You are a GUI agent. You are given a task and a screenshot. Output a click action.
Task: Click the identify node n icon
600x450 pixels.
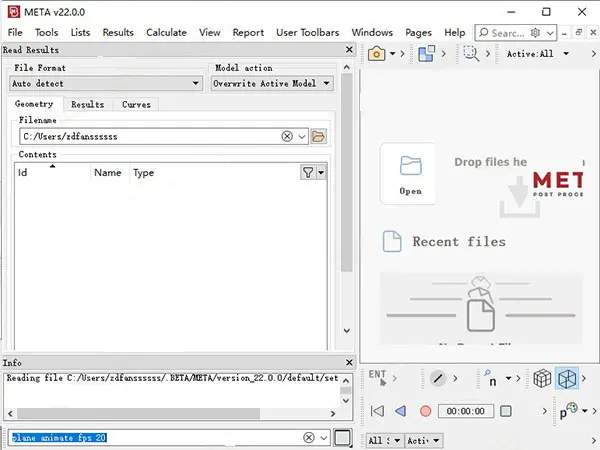(491, 378)
